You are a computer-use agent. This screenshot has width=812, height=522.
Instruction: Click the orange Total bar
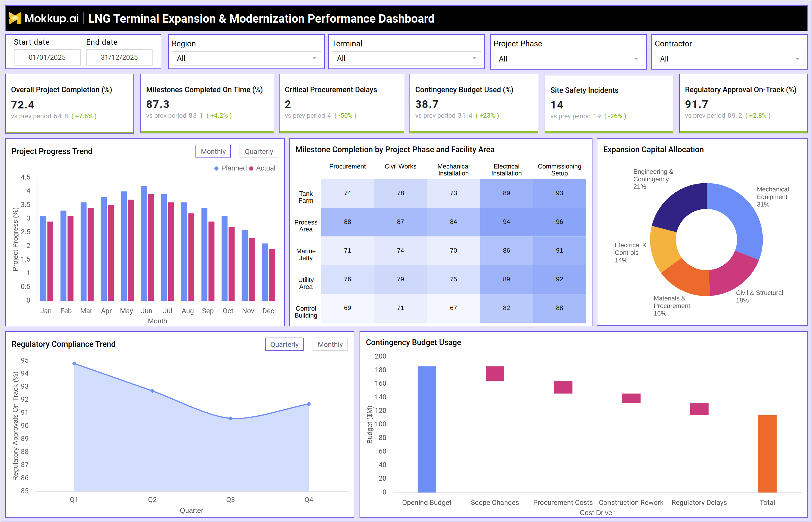pyautogui.click(x=767, y=454)
